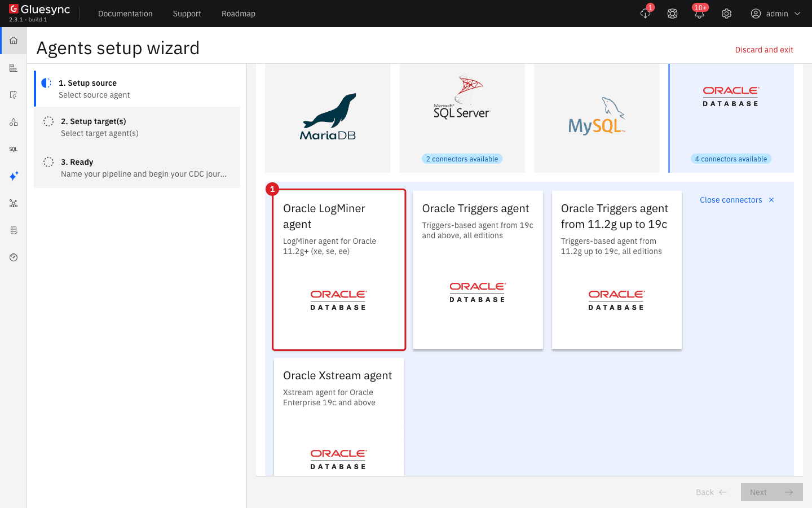Open the lifebuoy help icon
Screen dimensions: 812x508
coord(672,14)
